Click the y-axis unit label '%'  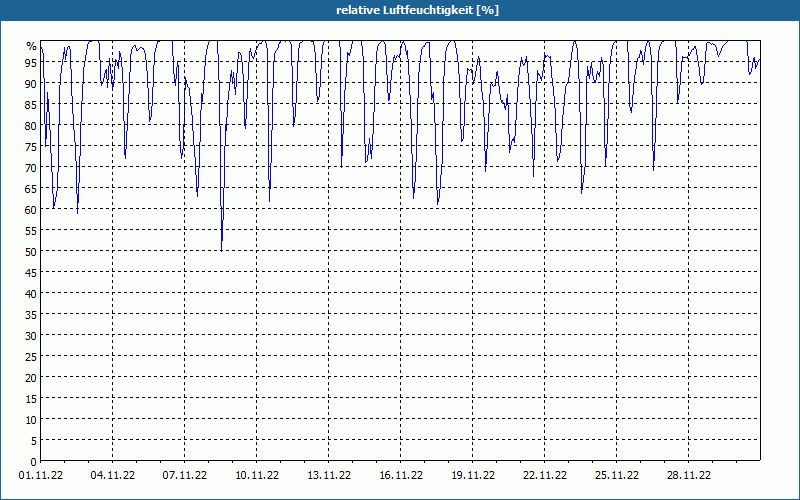coord(32,46)
